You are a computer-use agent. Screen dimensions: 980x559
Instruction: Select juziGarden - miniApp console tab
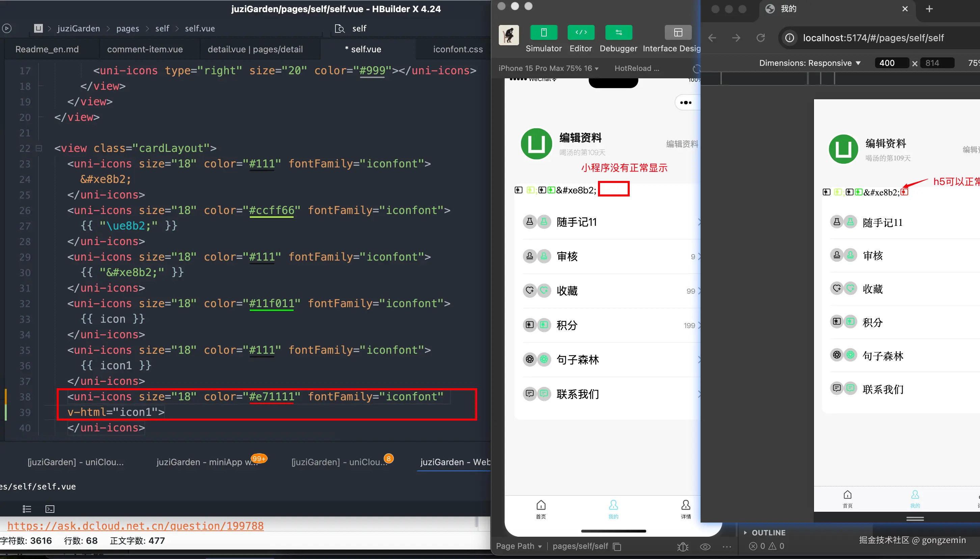[207, 462]
